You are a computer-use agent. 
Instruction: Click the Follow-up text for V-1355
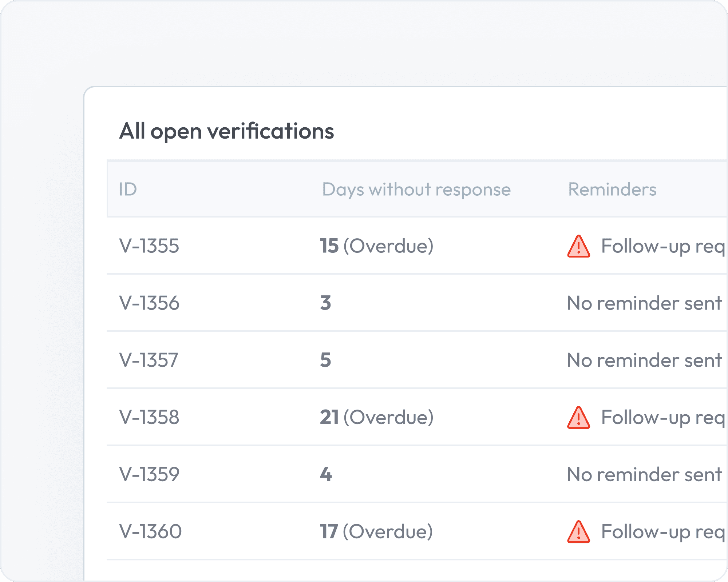click(663, 247)
